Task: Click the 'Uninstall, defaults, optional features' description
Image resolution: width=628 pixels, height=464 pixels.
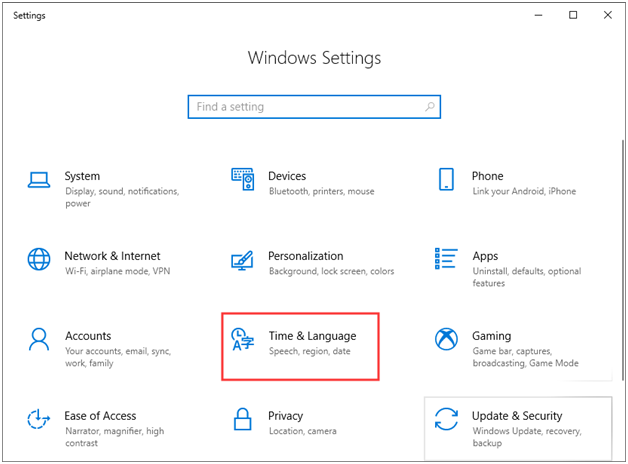Action: pyautogui.click(x=527, y=277)
